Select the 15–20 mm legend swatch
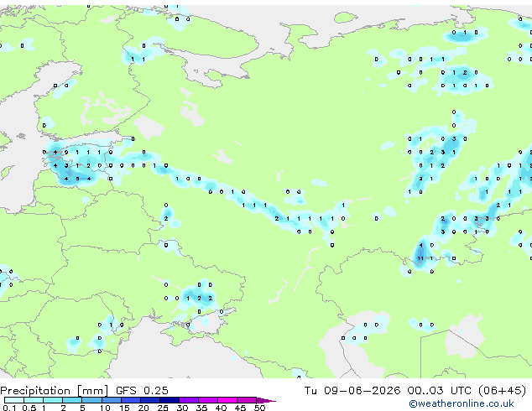 tap(130, 400)
